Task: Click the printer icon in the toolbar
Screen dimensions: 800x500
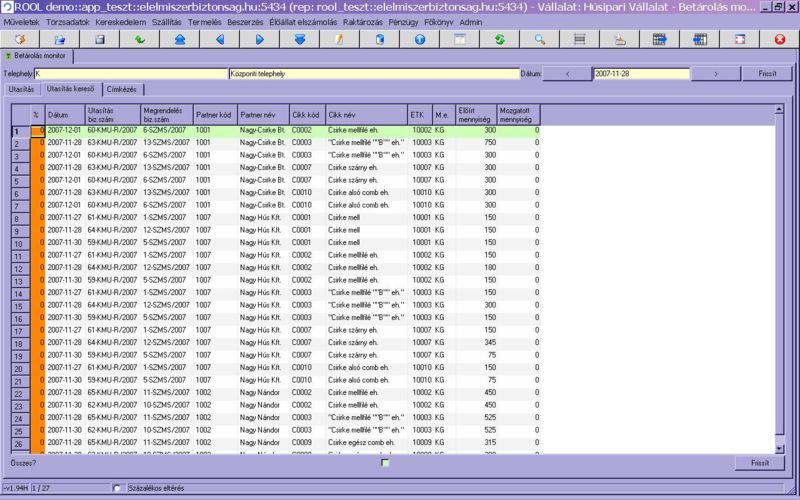Action: [620, 39]
